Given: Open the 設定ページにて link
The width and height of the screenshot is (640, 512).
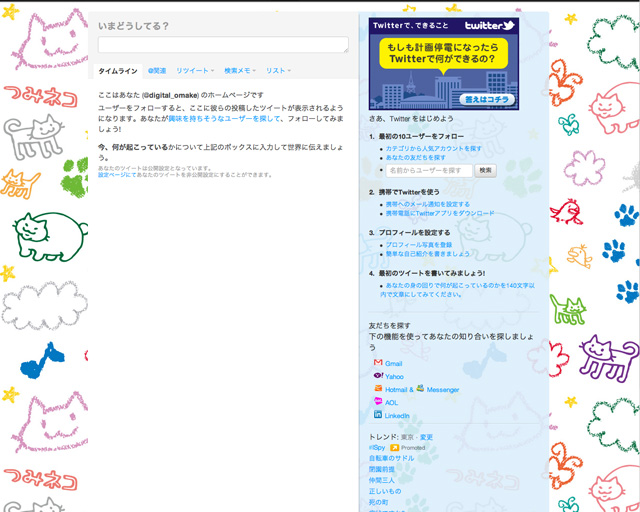Looking at the screenshot, I should point(117,175).
